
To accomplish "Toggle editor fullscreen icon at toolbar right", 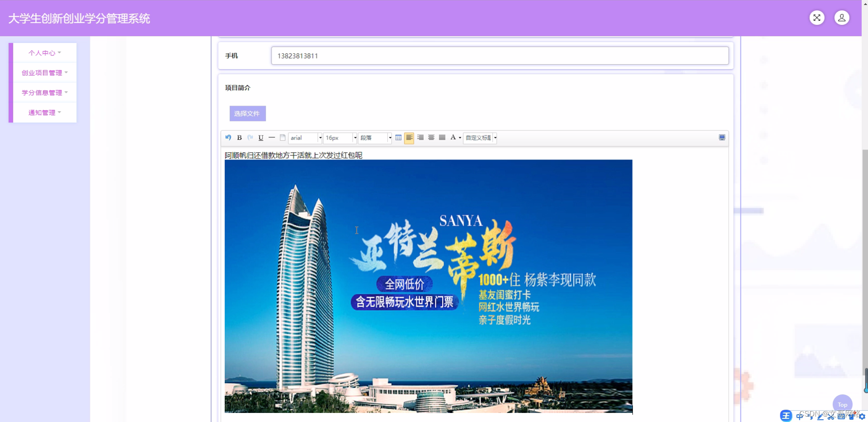I will pos(722,138).
